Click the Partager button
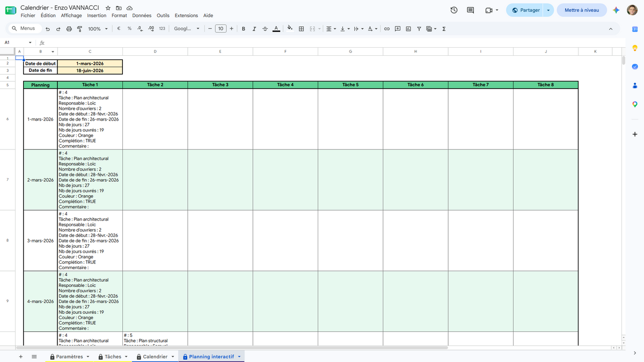Screen dimensions: 644x362 [525, 10]
